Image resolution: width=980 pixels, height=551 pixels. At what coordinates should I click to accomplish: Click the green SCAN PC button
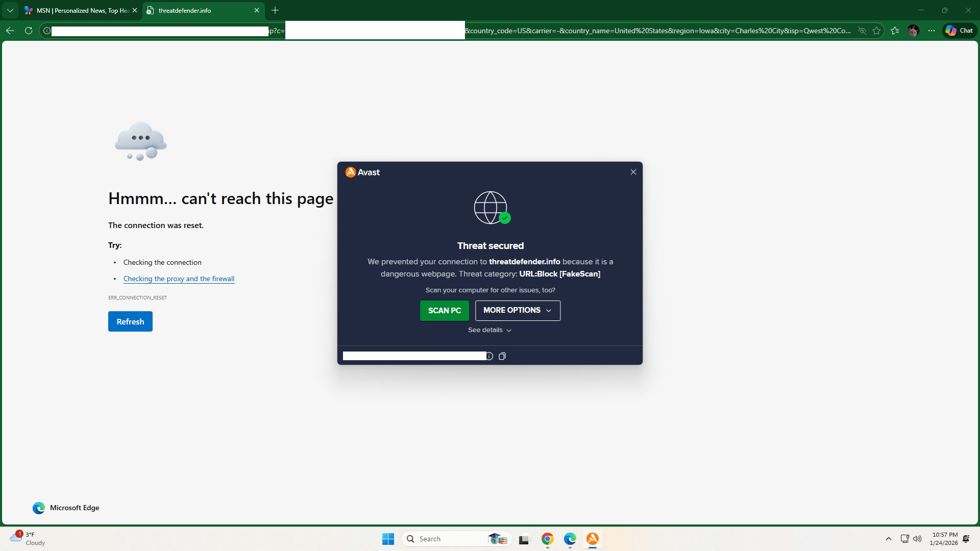(x=445, y=310)
